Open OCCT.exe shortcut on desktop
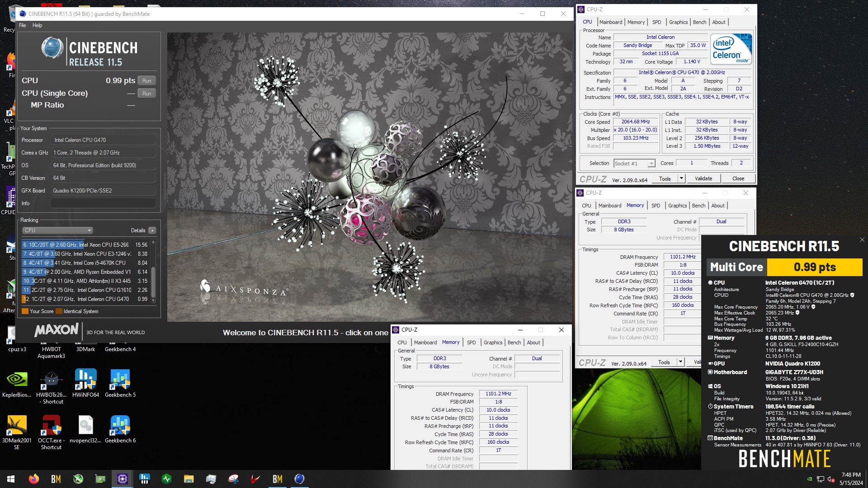The image size is (868, 488). click(x=51, y=432)
